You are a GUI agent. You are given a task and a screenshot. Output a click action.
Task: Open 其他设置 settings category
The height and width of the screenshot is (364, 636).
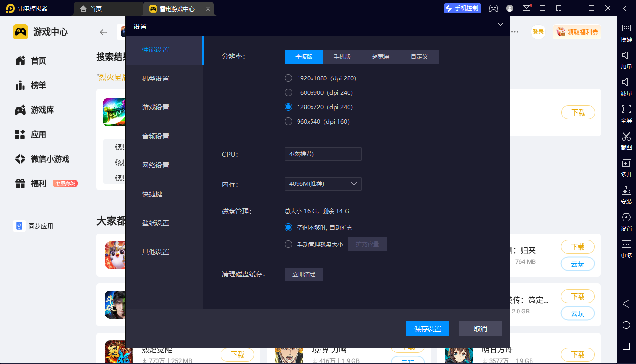coord(164,252)
